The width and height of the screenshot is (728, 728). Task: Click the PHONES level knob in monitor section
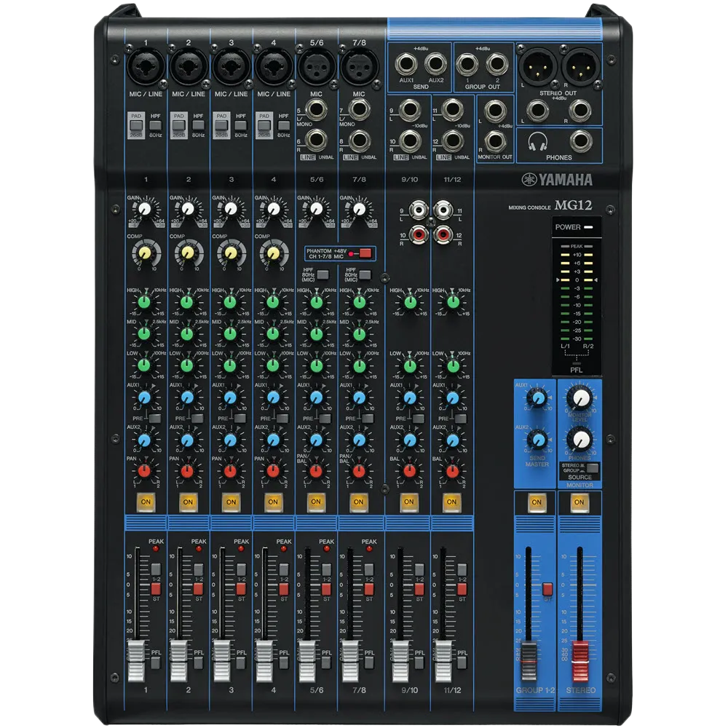pyautogui.click(x=580, y=439)
